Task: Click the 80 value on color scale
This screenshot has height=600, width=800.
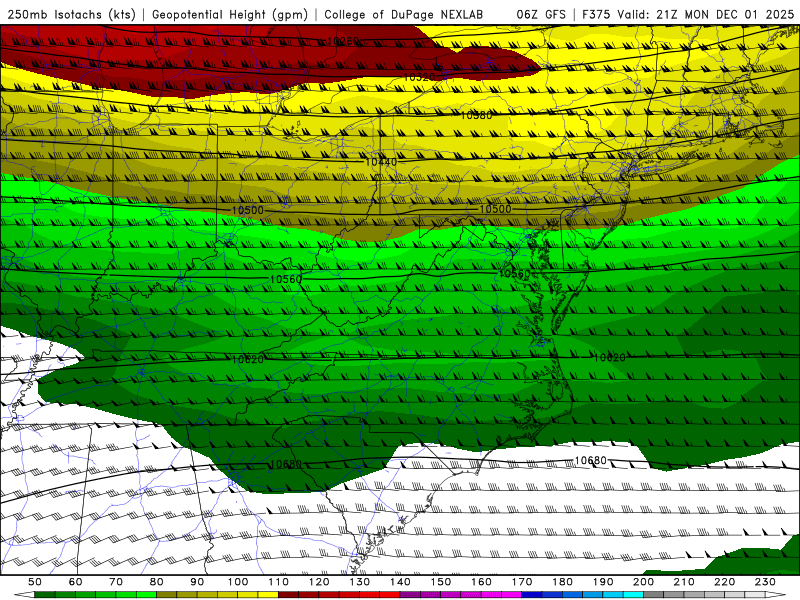Action: pyautogui.click(x=157, y=582)
